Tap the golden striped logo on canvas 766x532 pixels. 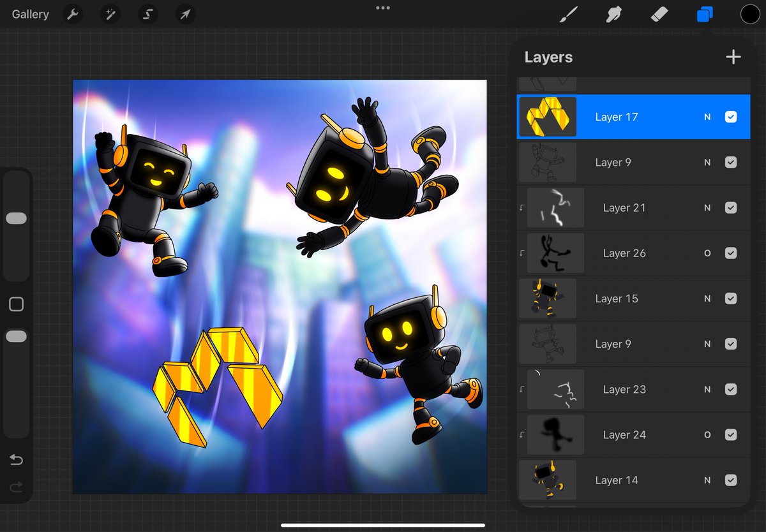point(217,386)
